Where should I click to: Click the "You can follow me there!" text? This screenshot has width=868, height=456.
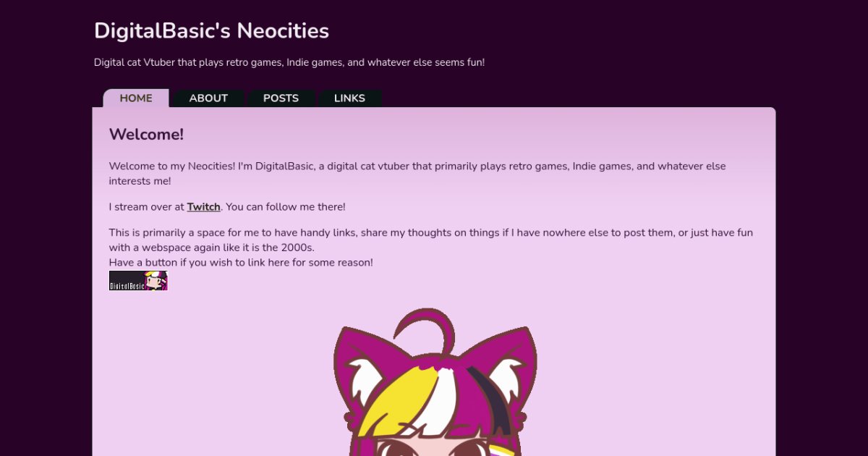point(286,207)
